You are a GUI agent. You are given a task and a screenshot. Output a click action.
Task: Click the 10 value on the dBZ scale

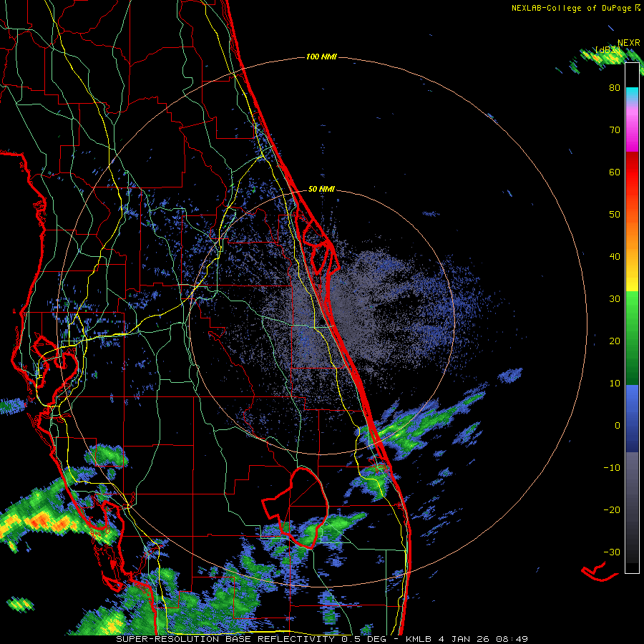(615, 384)
